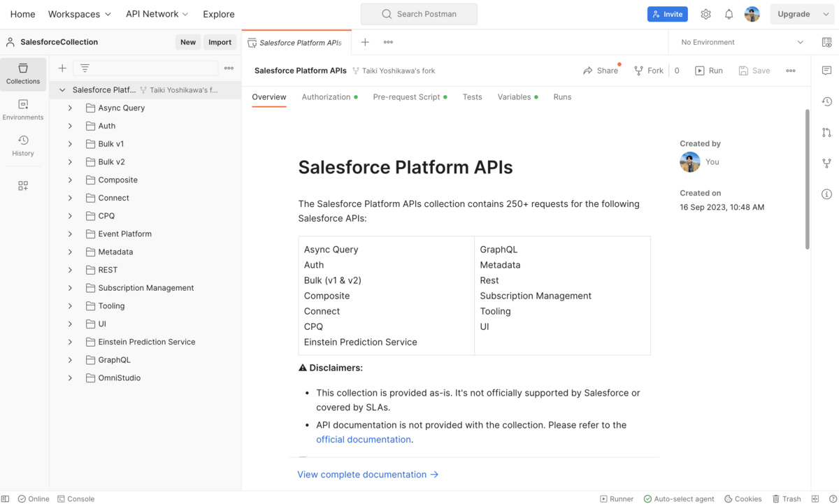Open the Pull requests panel
The height and width of the screenshot is (504, 839).
click(826, 132)
